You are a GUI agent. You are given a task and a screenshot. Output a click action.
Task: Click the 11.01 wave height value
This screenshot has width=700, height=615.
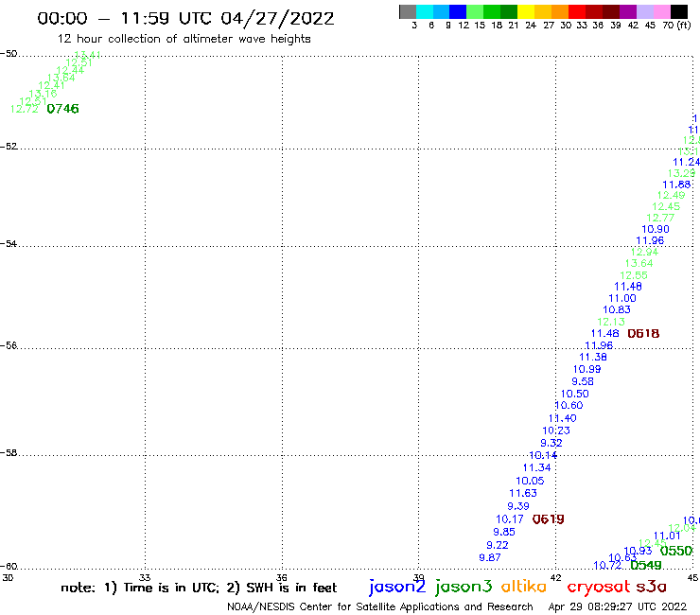coord(667,536)
